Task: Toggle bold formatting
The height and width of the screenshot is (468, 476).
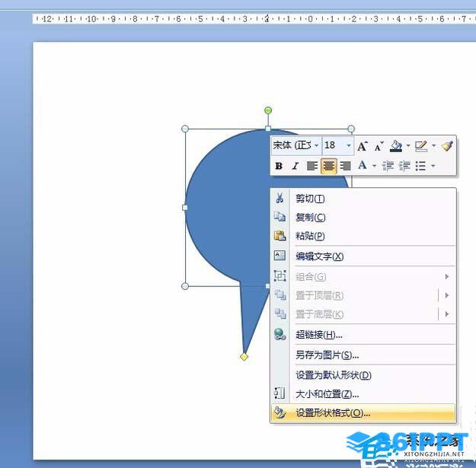Action: click(279, 166)
